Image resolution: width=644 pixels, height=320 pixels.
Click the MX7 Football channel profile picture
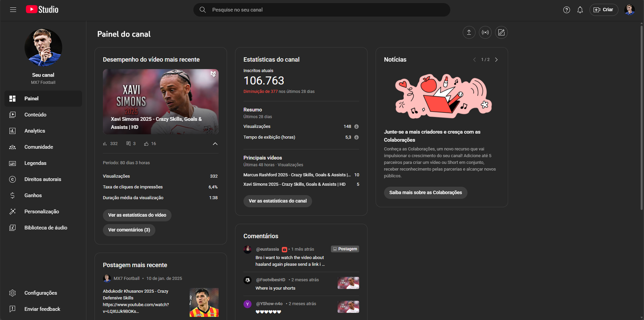[x=43, y=47]
